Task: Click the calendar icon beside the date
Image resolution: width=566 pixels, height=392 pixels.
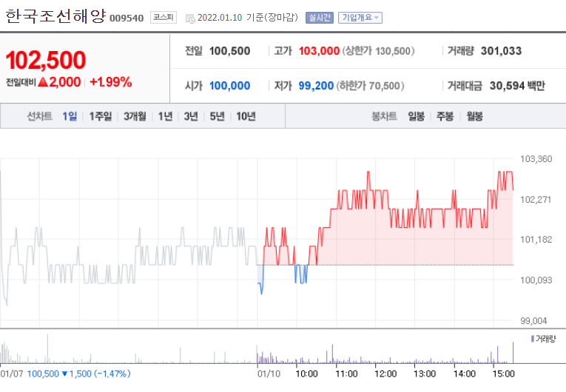Action: click(190, 18)
